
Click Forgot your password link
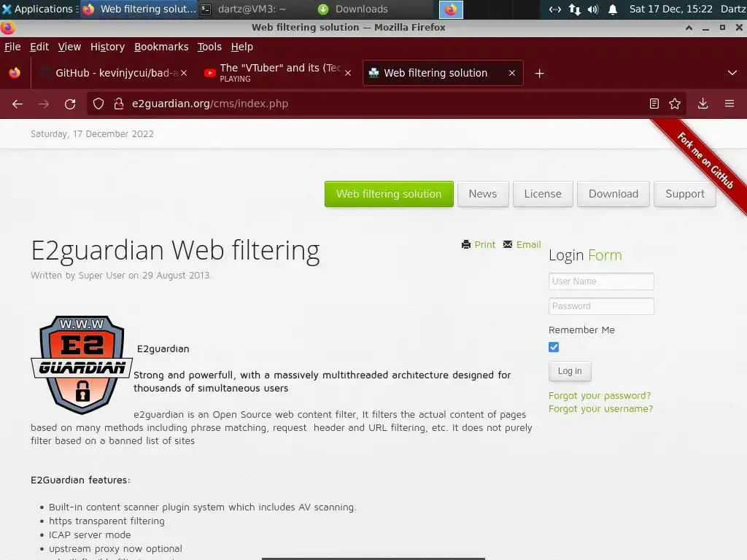tap(600, 396)
